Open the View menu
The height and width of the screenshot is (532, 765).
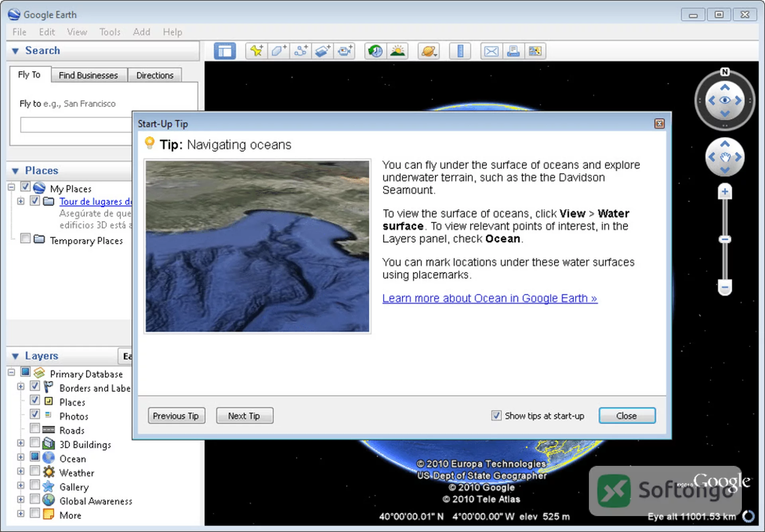coord(77,32)
